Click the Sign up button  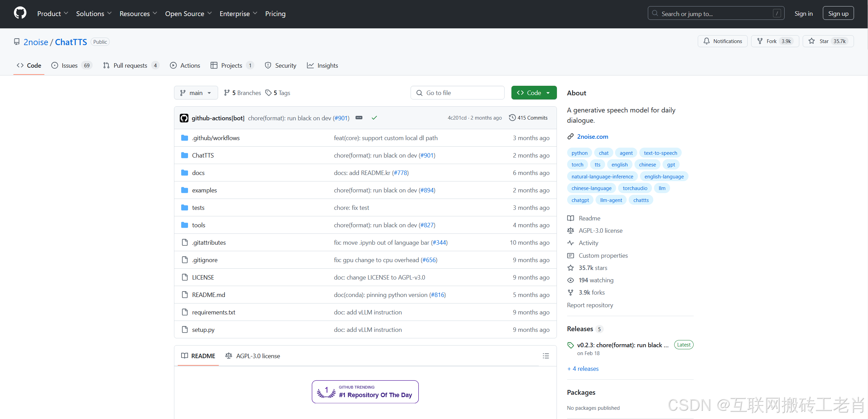pyautogui.click(x=838, y=14)
